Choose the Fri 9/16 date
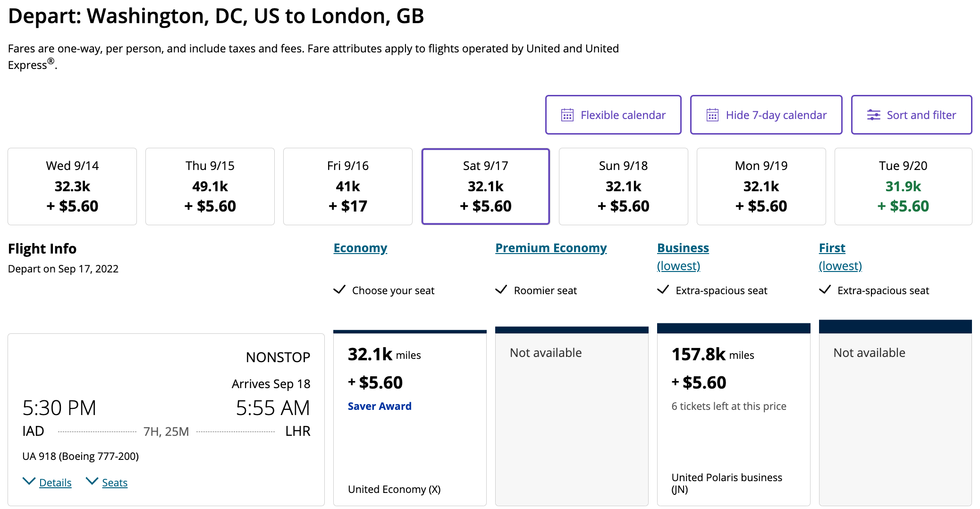Image resolution: width=980 pixels, height=509 pixels. point(348,187)
